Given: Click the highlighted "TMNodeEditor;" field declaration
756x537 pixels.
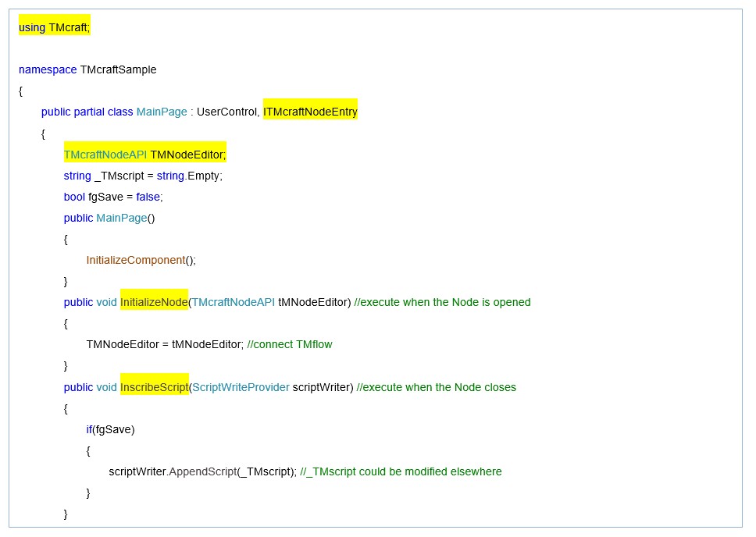Looking at the screenshot, I should pos(187,155).
